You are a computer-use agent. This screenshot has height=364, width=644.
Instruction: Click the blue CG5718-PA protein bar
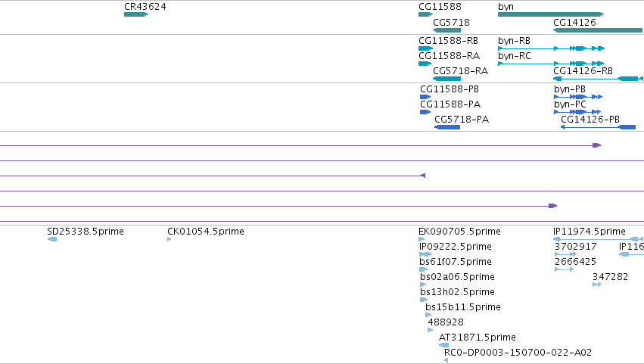[447, 127]
